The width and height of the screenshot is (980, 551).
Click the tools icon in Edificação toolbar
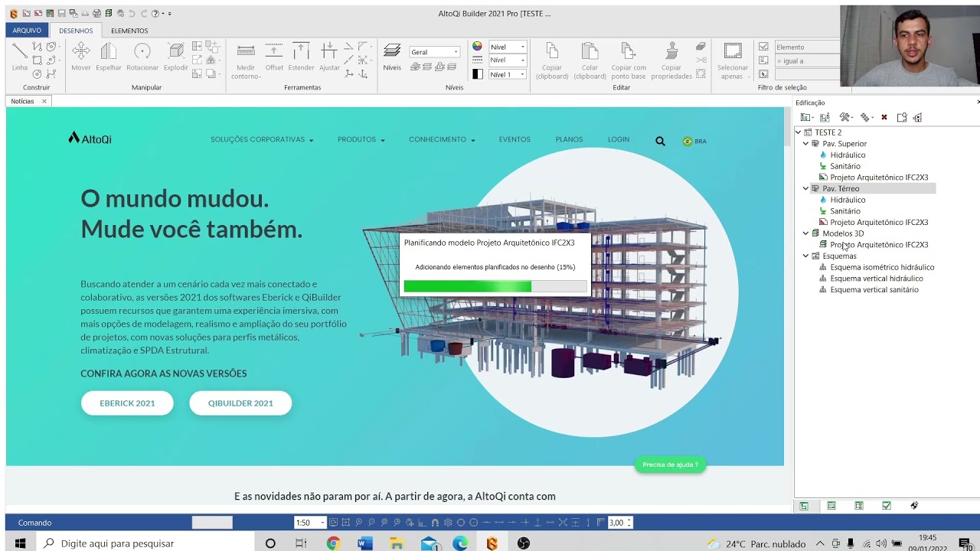[x=844, y=117]
